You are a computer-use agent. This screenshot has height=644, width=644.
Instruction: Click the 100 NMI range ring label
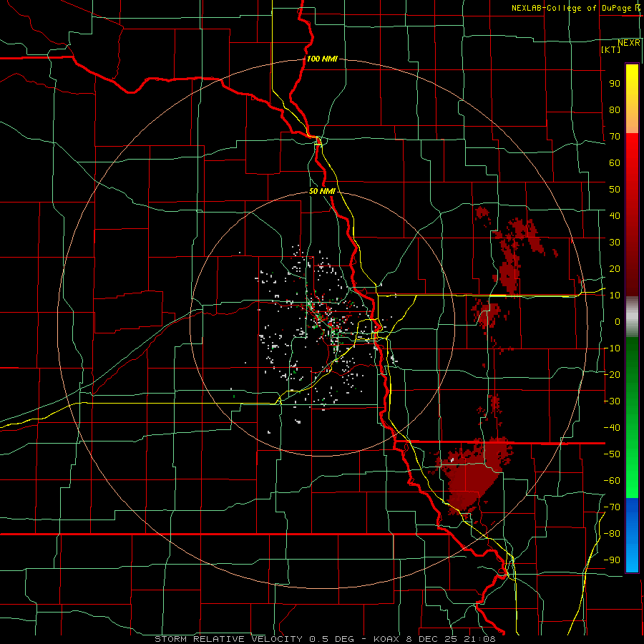point(322,59)
